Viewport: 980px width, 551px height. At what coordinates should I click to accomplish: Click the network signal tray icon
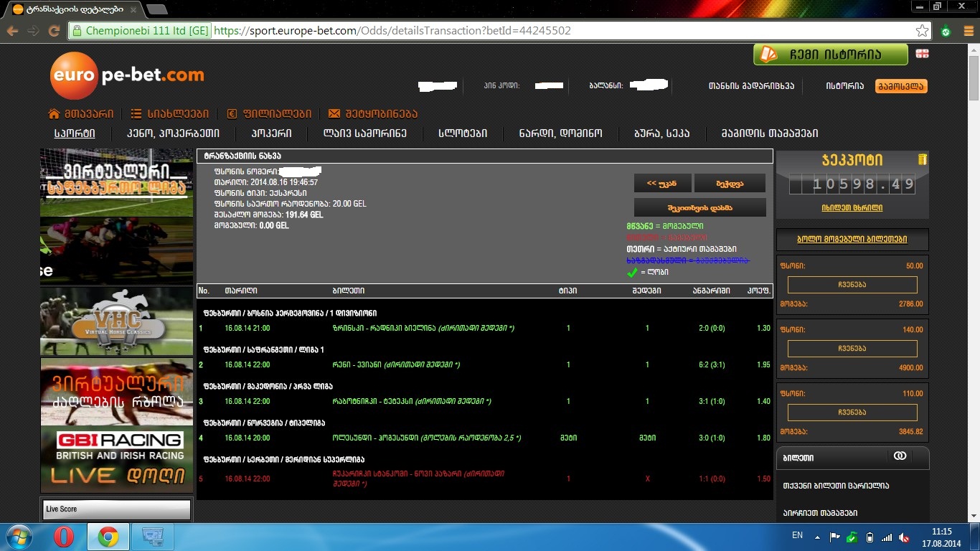(x=887, y=537)
